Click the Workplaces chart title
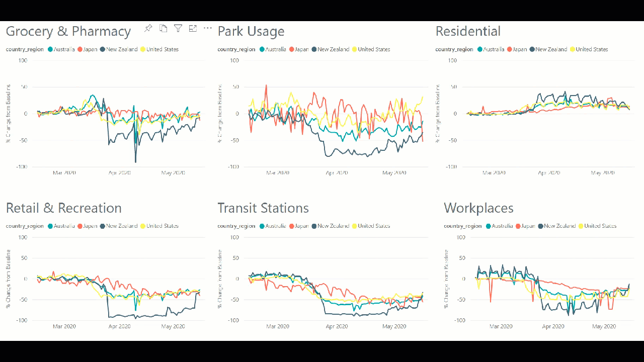This screenshot has width=644, height=362. [478, 208]
